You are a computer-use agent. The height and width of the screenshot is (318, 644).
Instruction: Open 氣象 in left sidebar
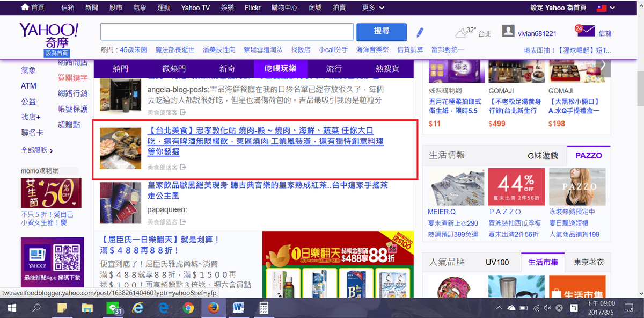click(x=28, y=70)
